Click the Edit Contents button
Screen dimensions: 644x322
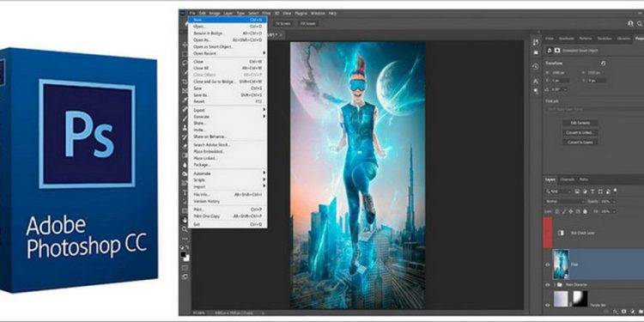point(580,123)
